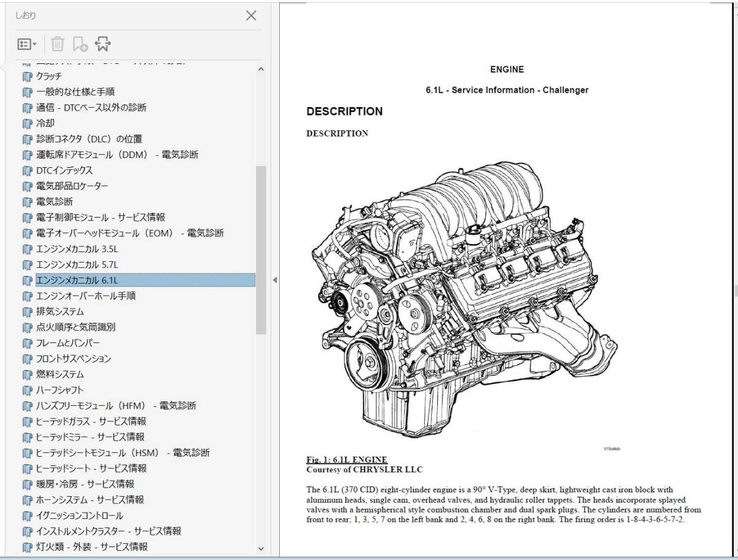This screenshot has height=560, width=738.
Task: Jump to エンジンメカニカル 5.7L bookmark
Action: (x=77, y=264)
